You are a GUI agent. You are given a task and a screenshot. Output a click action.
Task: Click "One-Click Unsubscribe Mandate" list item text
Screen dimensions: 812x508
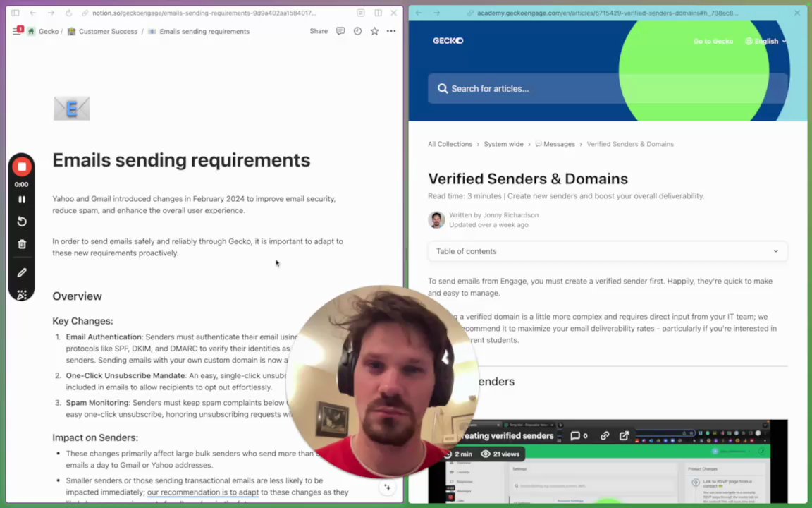(x=125, y=376)
